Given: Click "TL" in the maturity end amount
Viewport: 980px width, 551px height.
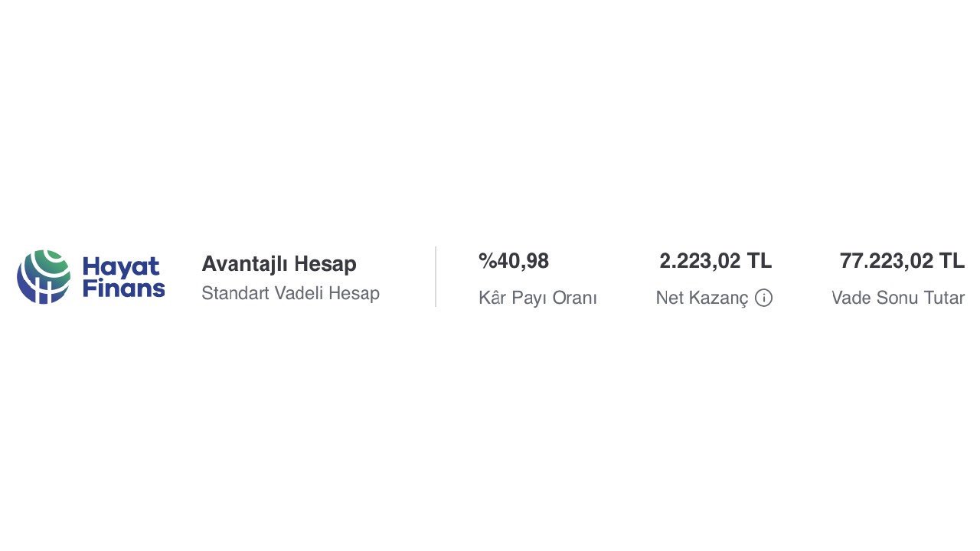Looking at the screenshot, I should [x=952, y=262].
